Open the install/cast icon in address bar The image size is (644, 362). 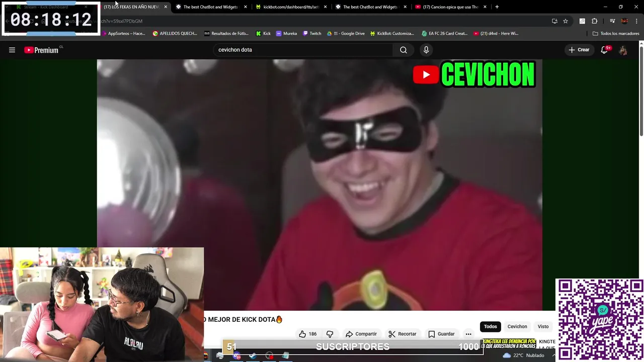tap(554, 21)
